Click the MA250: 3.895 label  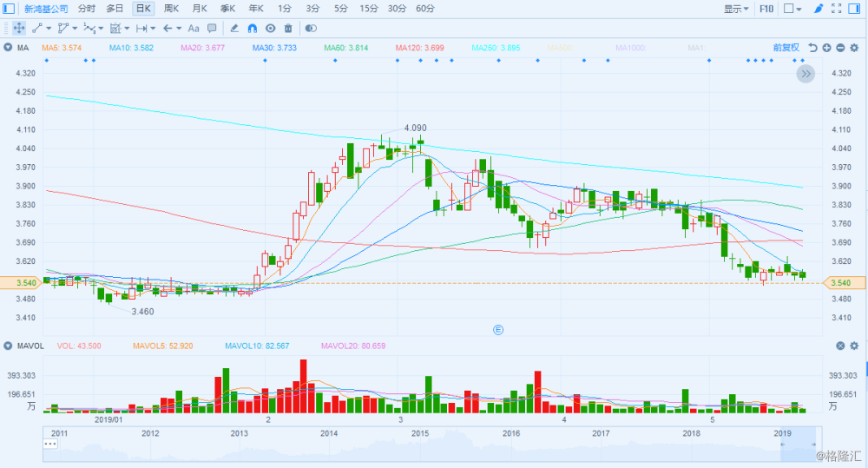pos(496,48)
